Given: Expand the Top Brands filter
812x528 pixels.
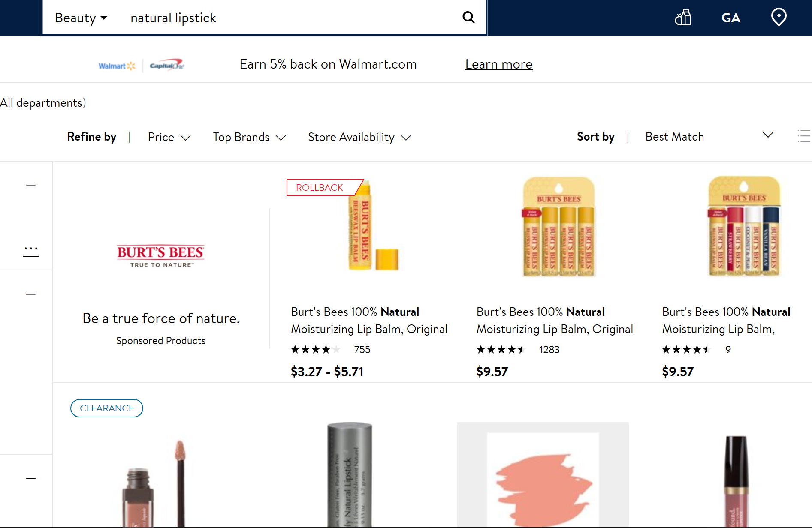Looking at the screenshot, I should click(x=249, y=137).
